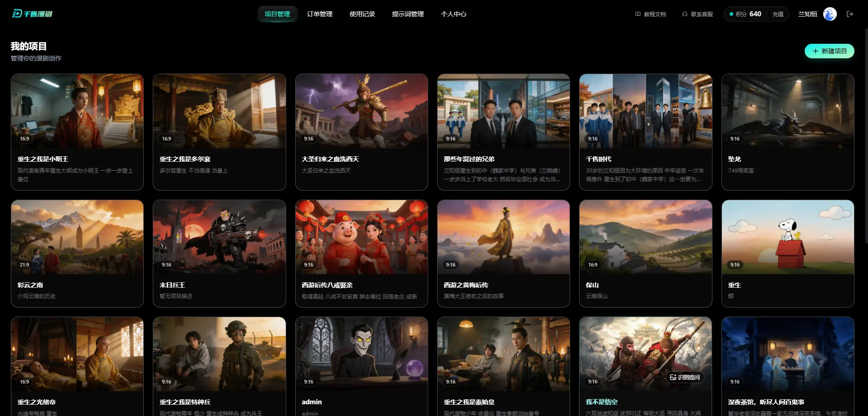Create a project with 新建项目 button

[x=829, y=51]
